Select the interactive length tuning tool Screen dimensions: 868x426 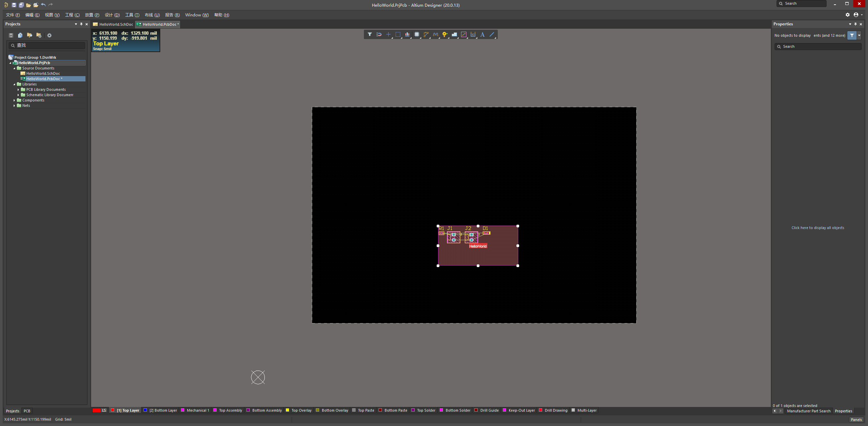point(436,34)
